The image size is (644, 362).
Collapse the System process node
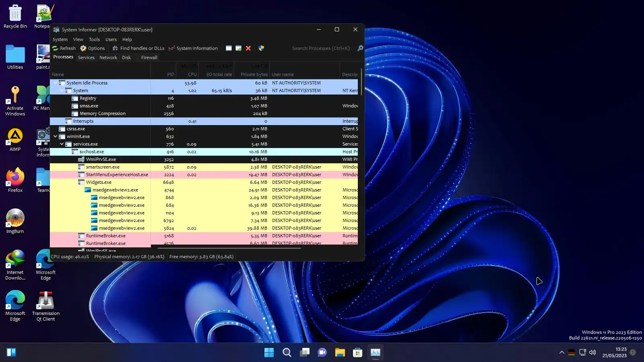pos(62,90)
